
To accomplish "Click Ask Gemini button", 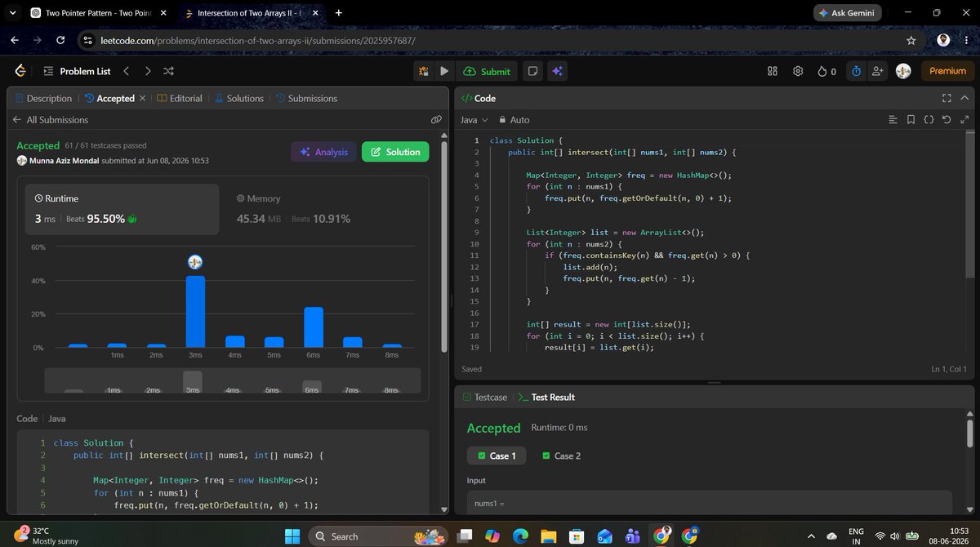I will coord(847,12).
